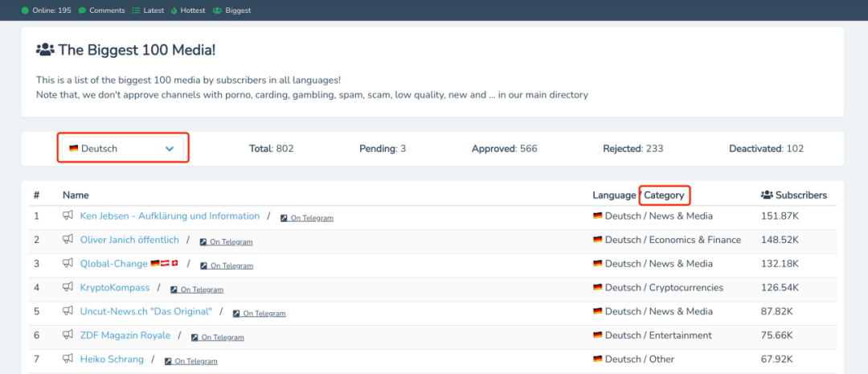Screen dimensions: 868x374
Task: Click the Name column header
Action: point(76,195)
